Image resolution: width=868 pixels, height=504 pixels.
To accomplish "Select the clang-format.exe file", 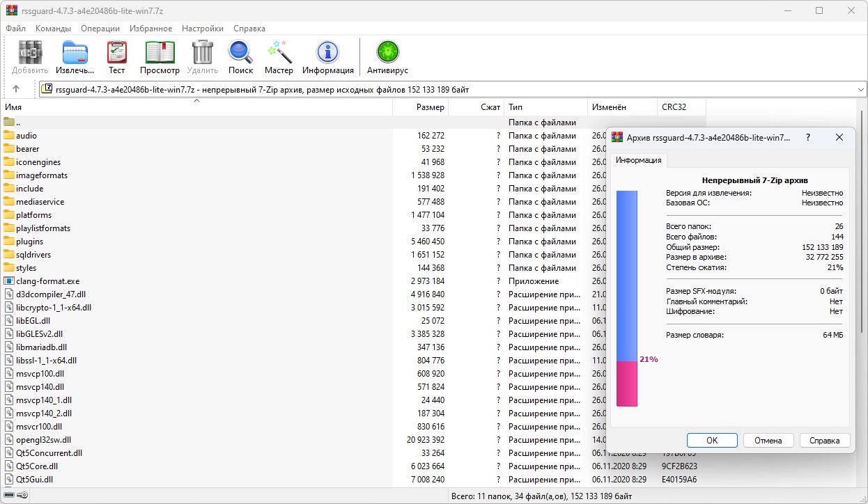I will 47,281.
